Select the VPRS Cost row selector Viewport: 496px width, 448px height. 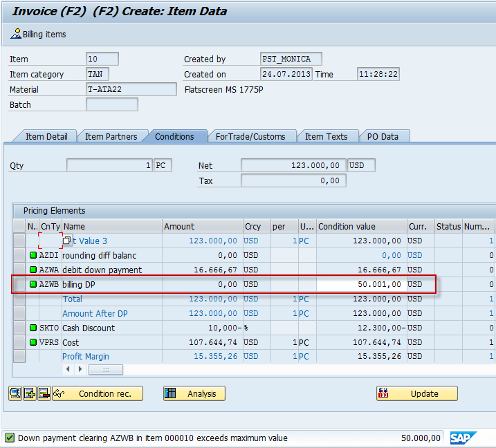19,342
